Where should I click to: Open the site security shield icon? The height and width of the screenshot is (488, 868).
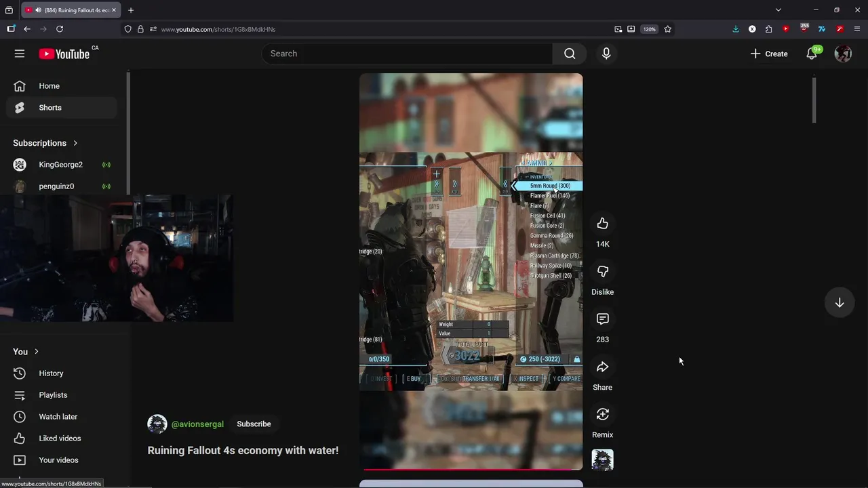click(128, 29)
